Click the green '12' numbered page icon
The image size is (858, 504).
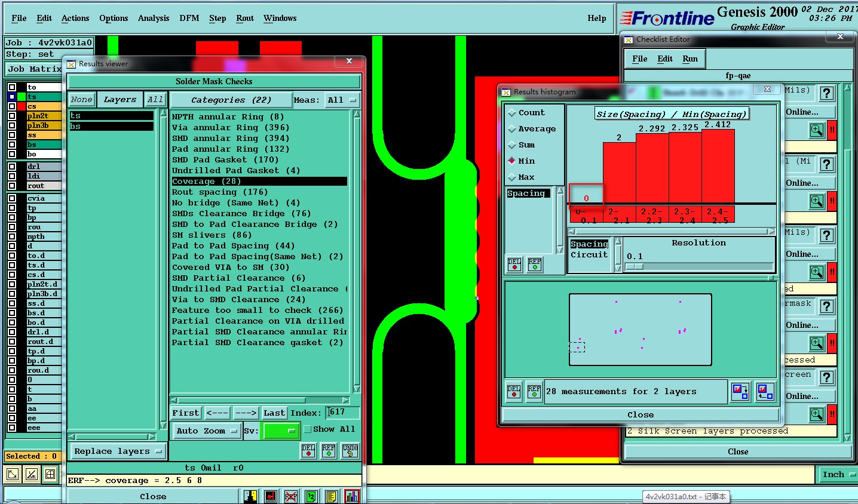tap(311, 496)
